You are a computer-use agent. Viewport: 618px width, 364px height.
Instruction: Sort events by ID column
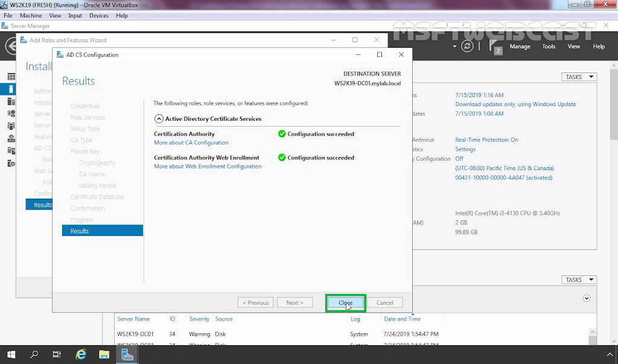click(x=172, y=319)
